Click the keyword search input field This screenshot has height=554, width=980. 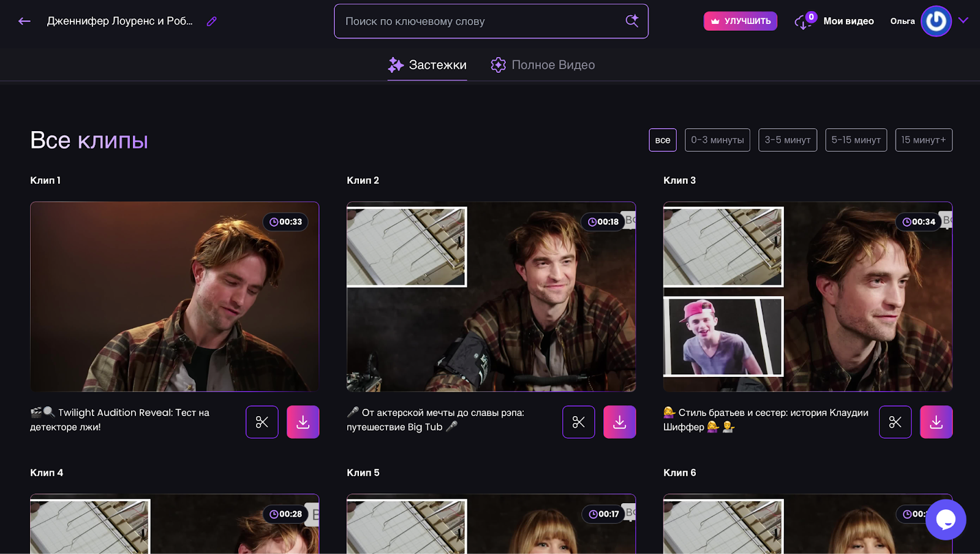pyautogui.click(x=478, y=21)
